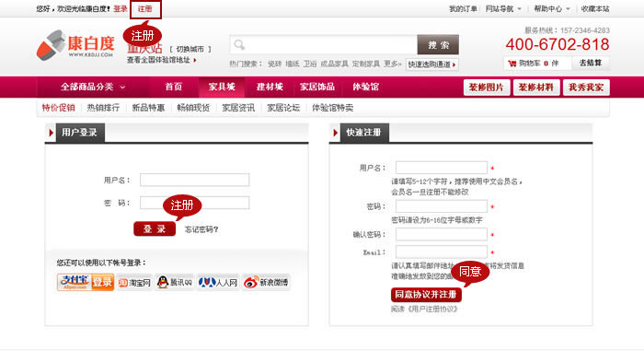This screenshot has width=644, height=351.
Task: Click the 搜索 search button
Action: 438,45
